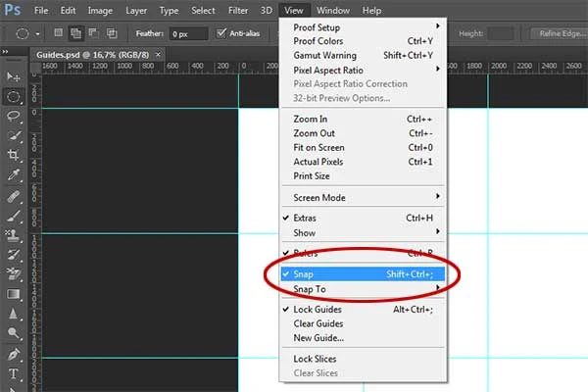Select the History Brush tool
588x392 pixels.
(14, 255)
